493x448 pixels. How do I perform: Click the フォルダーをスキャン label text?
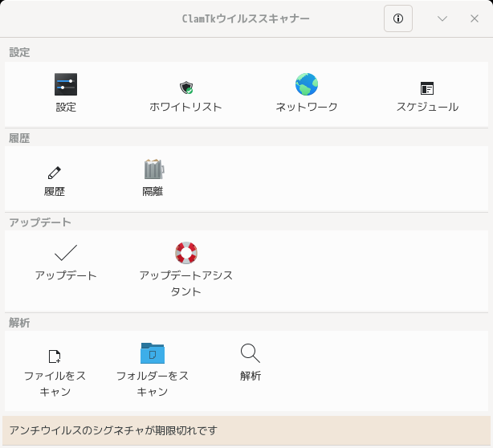153,384
